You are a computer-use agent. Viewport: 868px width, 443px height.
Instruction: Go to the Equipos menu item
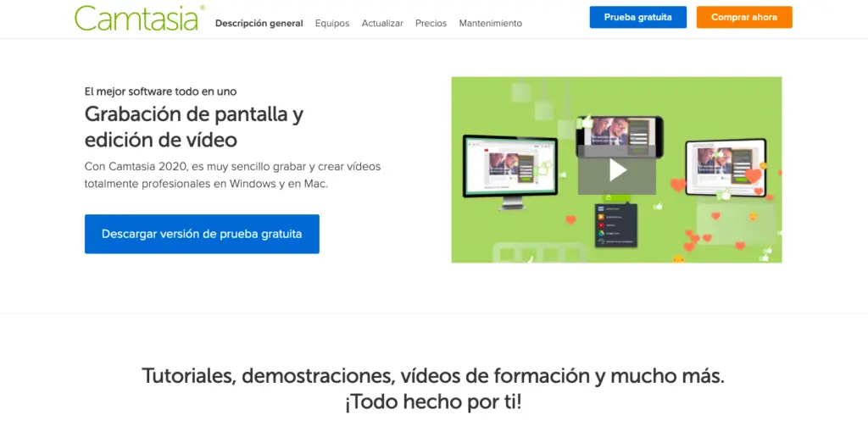[x=332, y=23]
